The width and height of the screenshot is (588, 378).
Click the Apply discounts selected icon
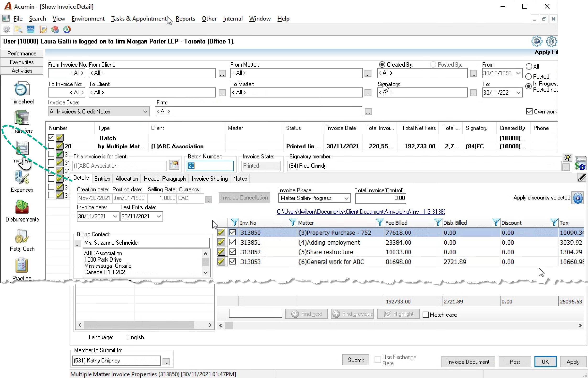tap(578, 198)
